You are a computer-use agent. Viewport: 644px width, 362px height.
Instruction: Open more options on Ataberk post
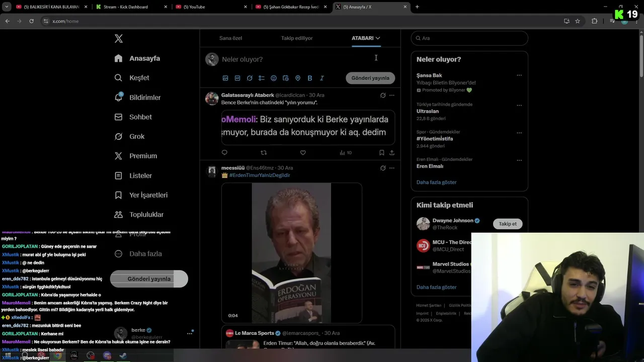pos(392,96)
